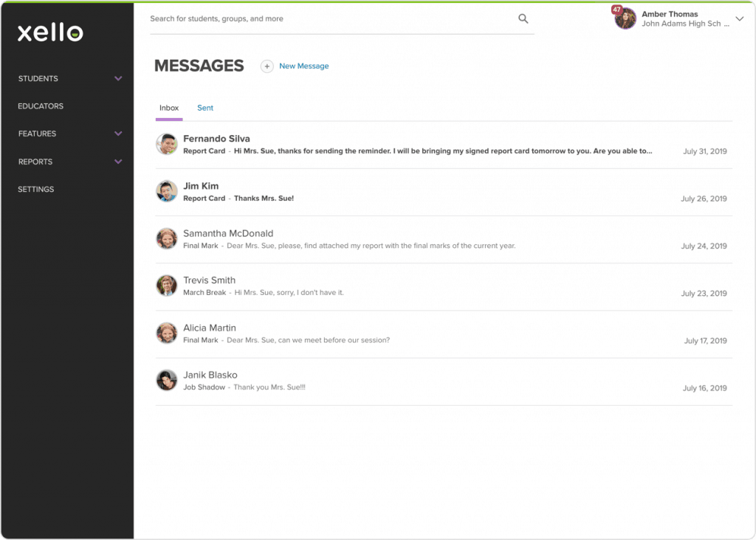The width and height of the screenshot is (756, 540).
Task: Click Jim Kim's avatar picture
Action: coord(167,192)
